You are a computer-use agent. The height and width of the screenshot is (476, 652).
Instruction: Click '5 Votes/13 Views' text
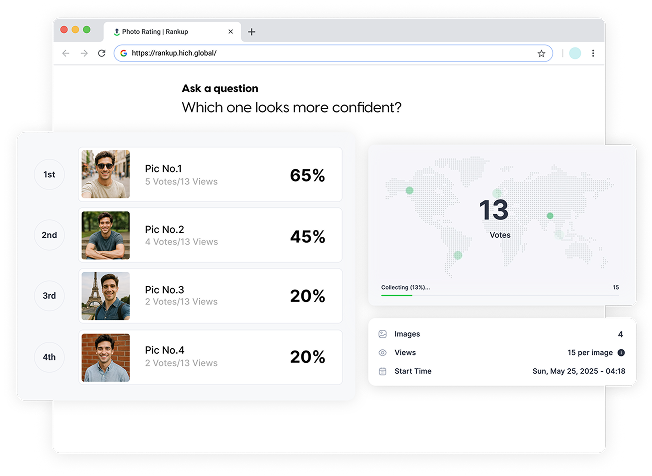tap(181, 182)
